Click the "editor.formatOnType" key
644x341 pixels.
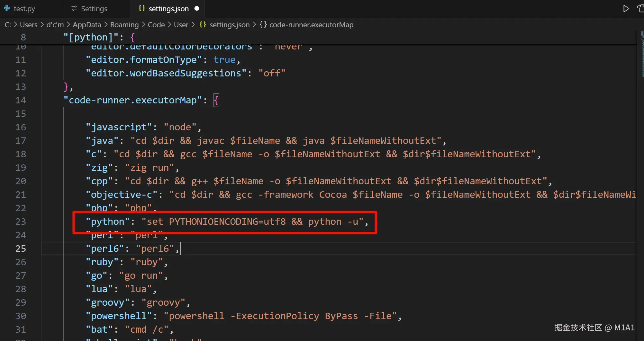coord(144,60)
